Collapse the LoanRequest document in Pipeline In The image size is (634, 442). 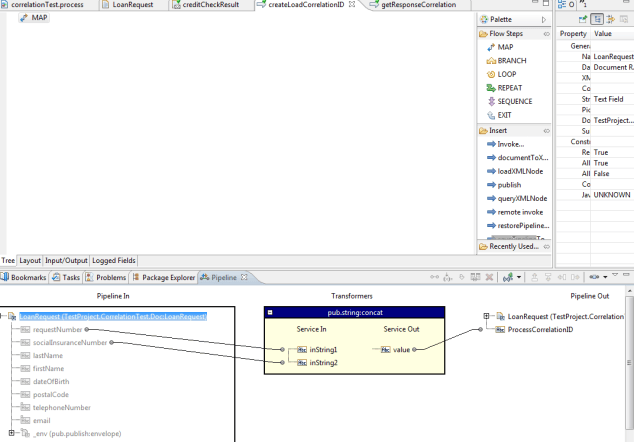pyautogui.click(x=3, y=316)
